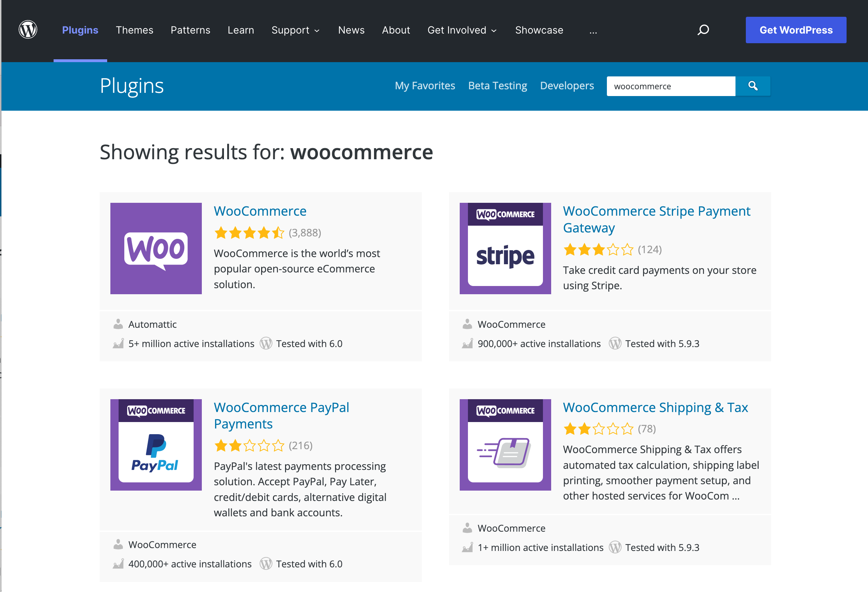The image size is (868, 592).
Task: Click '1+ million active installations' text
Action: 540,548
